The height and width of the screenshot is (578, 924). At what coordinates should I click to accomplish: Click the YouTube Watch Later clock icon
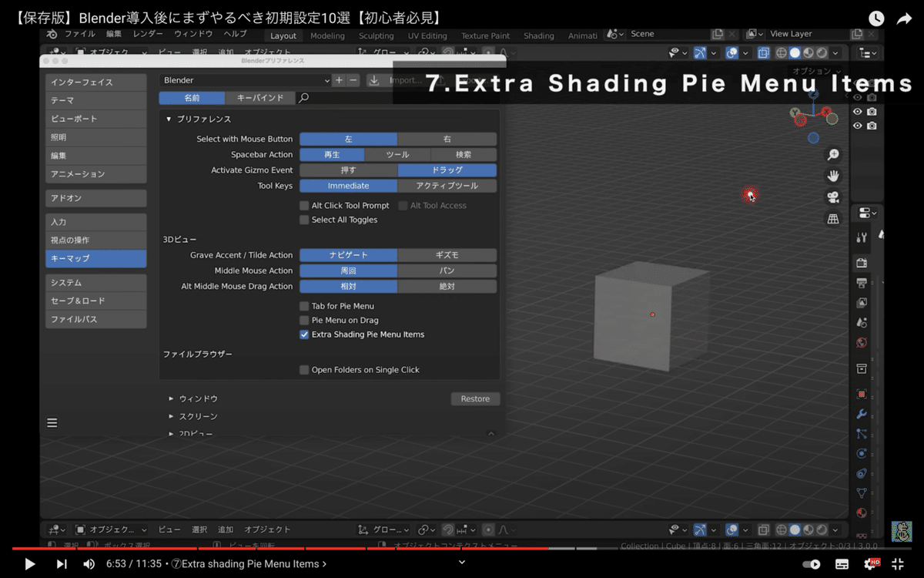click(x=876, y=18)
